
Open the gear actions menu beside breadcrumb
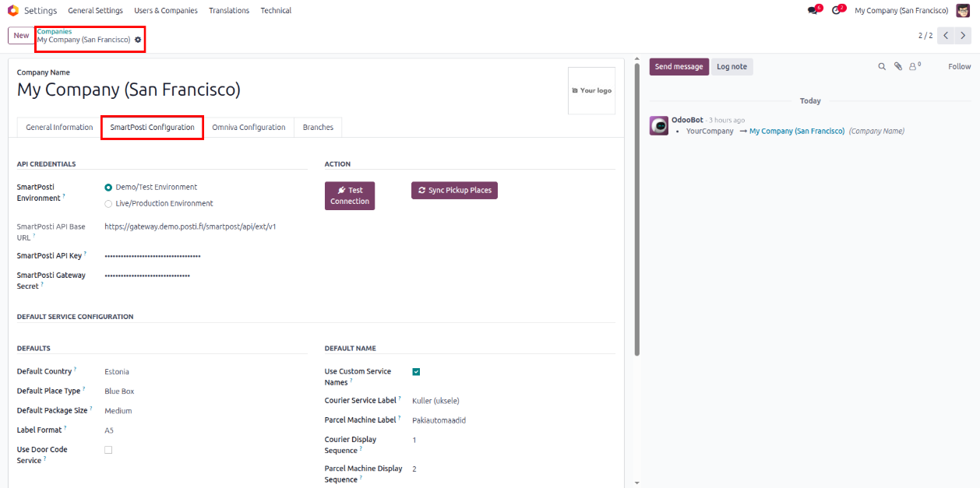[x=138, y=40]
